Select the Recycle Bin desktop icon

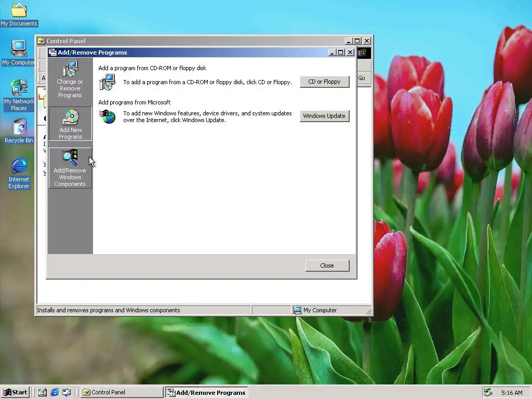tap(19, 131)
